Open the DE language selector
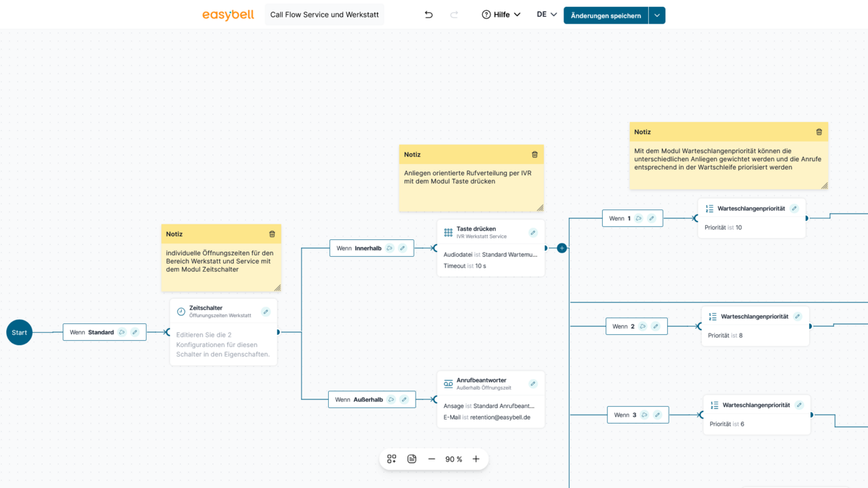 pos(547,15)
